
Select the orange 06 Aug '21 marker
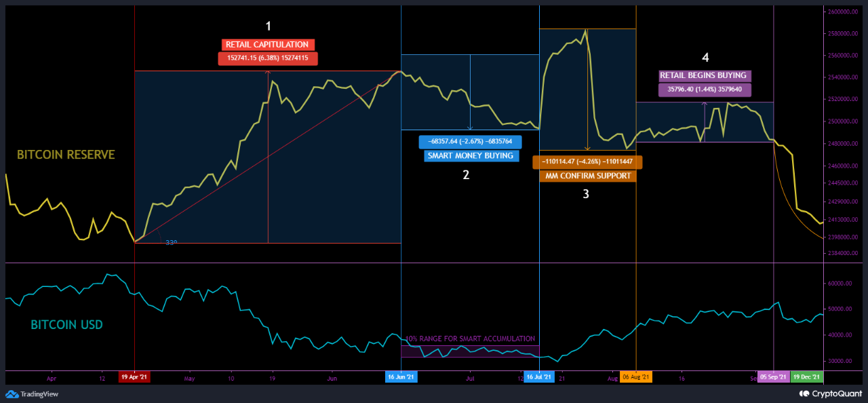pyautogui.click(x=636, y=377)
